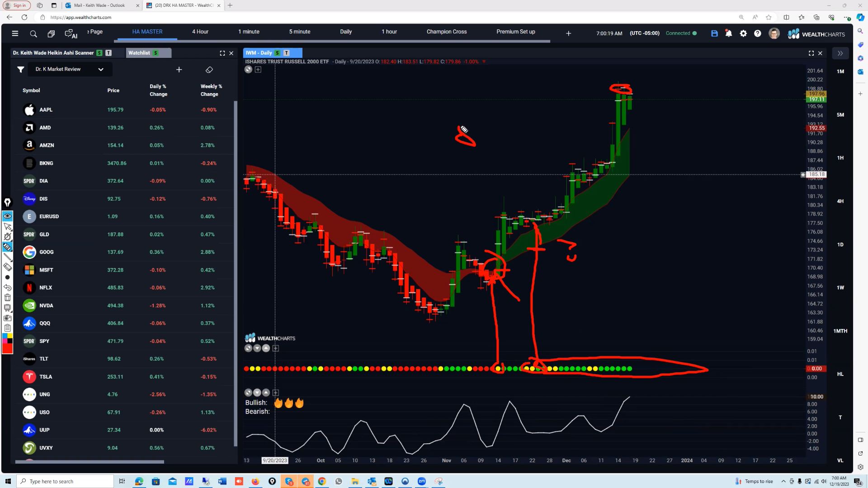Viewport: 868px width, 488px height.
Task: Open the red triangle dropdown beside -1.00%
Action: (x=484, y=62)
